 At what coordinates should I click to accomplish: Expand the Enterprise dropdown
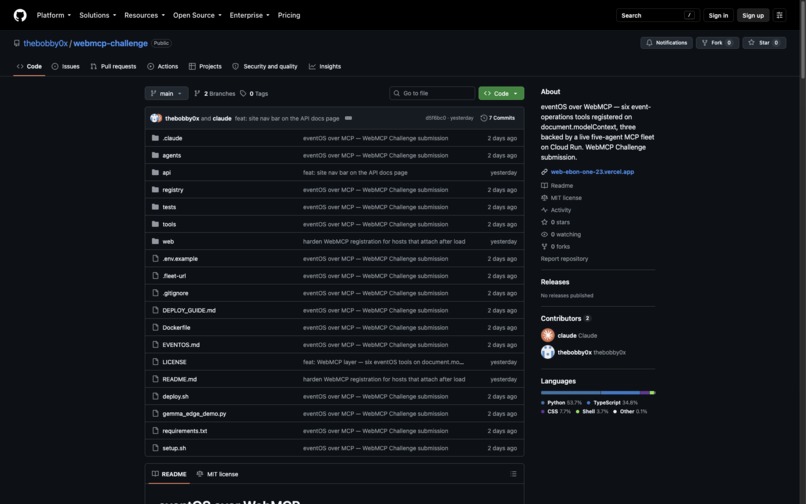(x=249, y=15)
